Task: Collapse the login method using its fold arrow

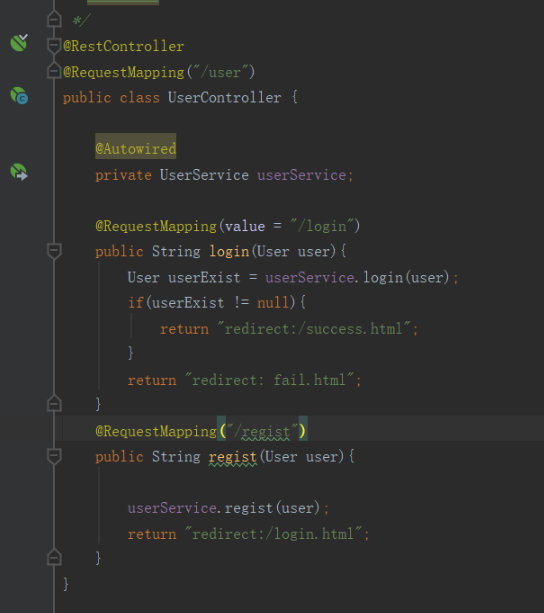Action: pos(54,251)
